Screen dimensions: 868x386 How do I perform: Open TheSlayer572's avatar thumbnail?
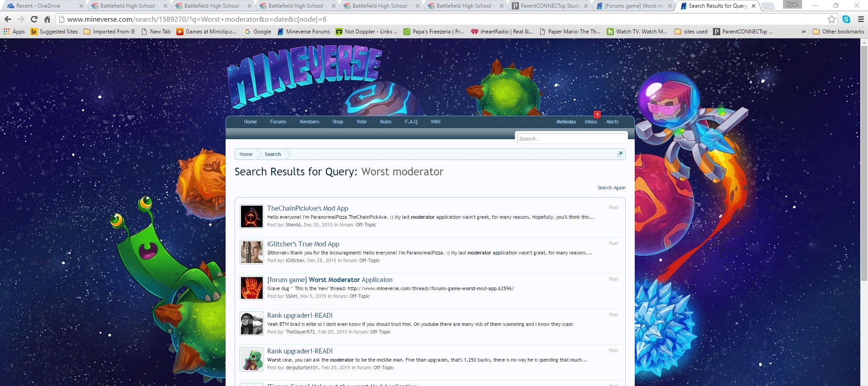(252, 324)
